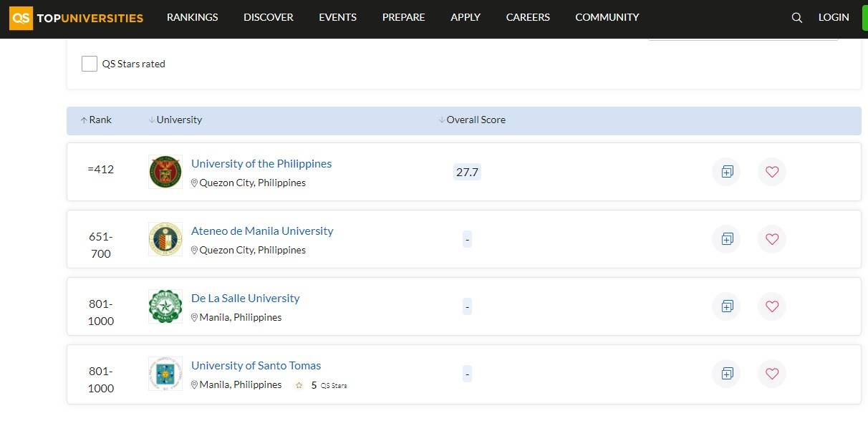Add University of the Philippines to compare
Image resolution: width=868 pixels, height=441 pixels.
[727, 172]
